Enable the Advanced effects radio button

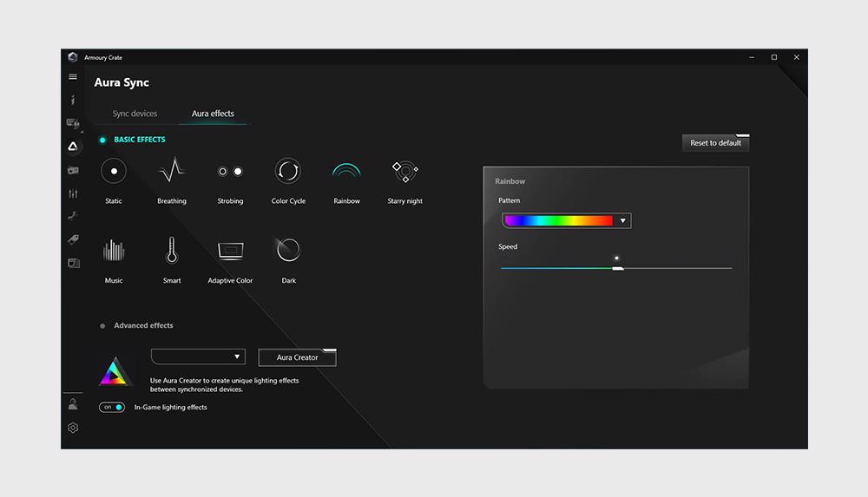(x=102, y=326)
